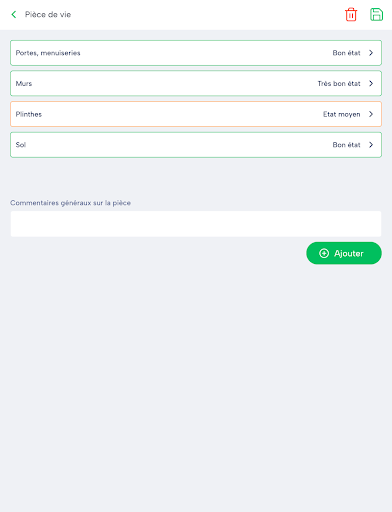Expand the Plinthes row chevron
This screenshot has height=512, width=392.
371,114
